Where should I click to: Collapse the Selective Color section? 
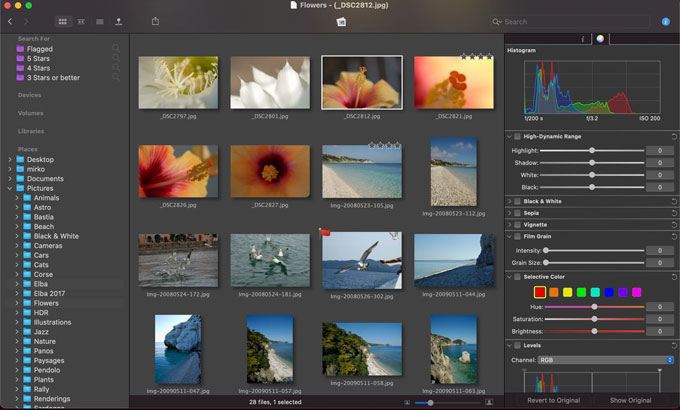click(x=510, y=277)
